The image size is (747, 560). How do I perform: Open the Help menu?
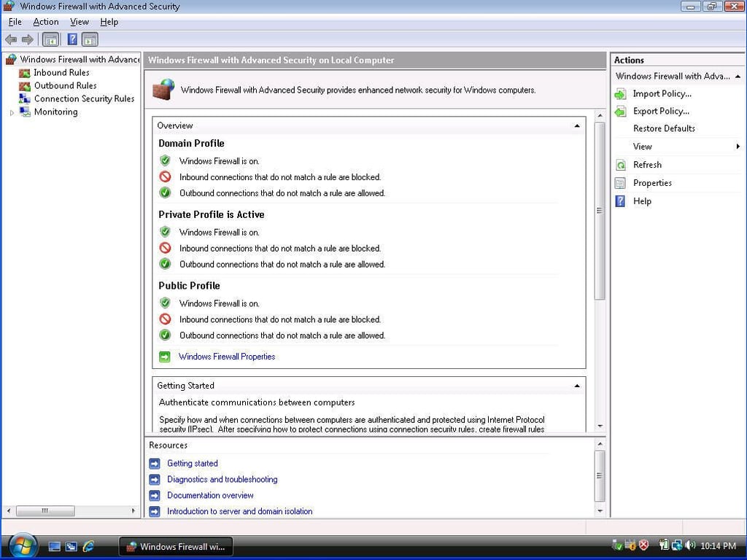coord(109,22)
